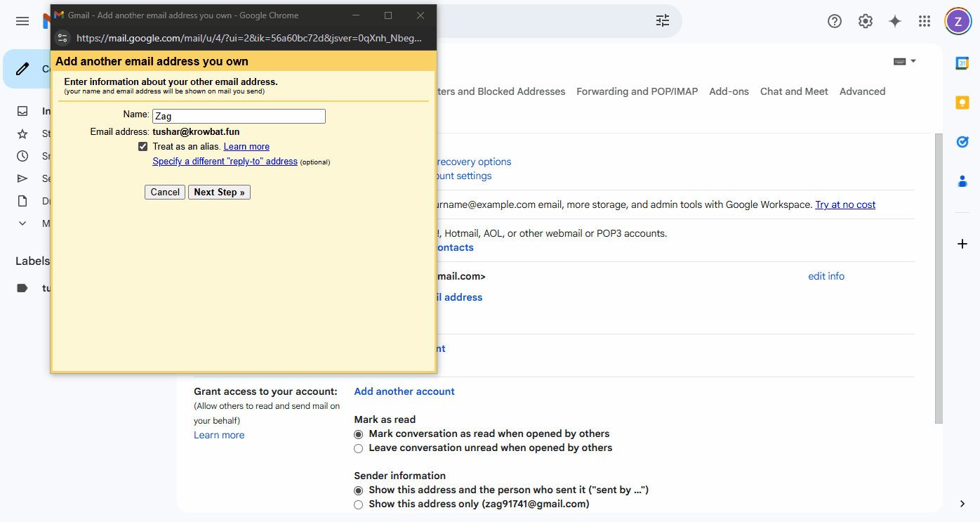This screenshot has height=522, width=980.
Task: Click Specify a different reply-to address
Action: pyautogui.click(x=225, y=162)
